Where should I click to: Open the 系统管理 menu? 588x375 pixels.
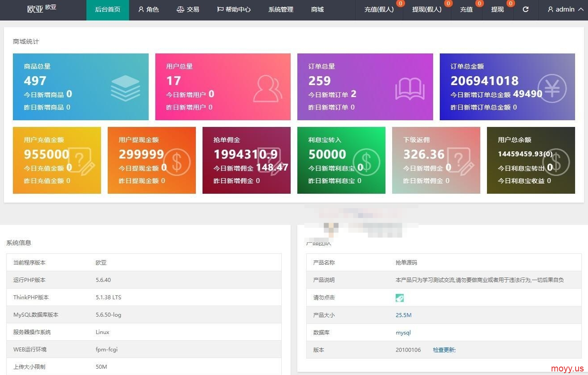[x=281, y=9]
